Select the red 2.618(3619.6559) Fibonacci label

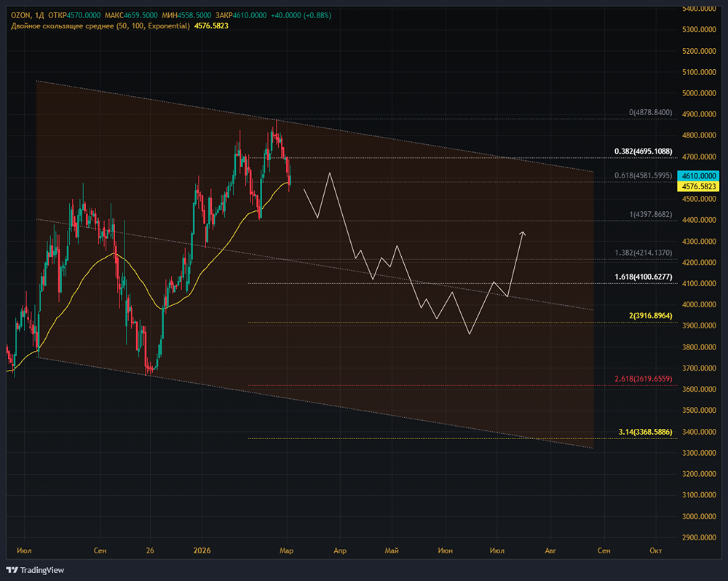pos(643,379)
